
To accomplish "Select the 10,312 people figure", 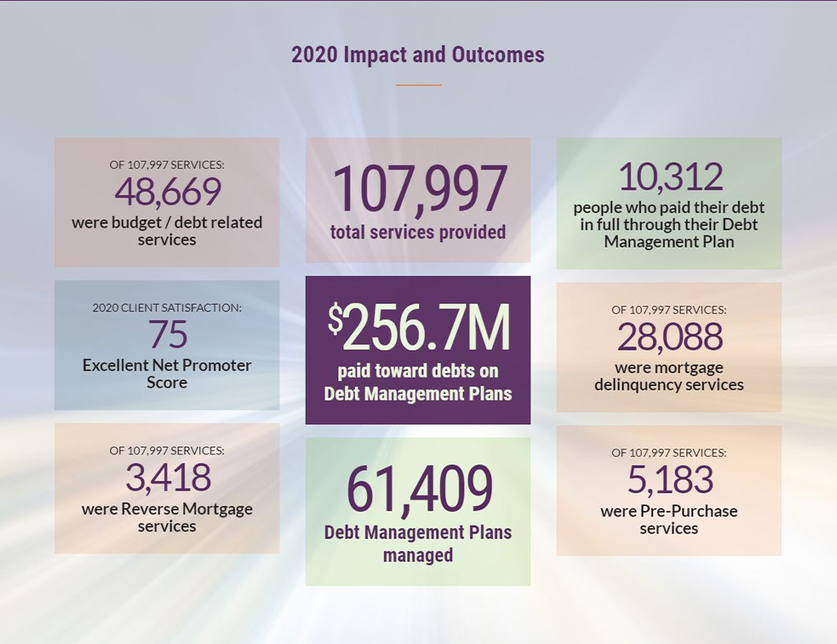I will click(669, 177).
